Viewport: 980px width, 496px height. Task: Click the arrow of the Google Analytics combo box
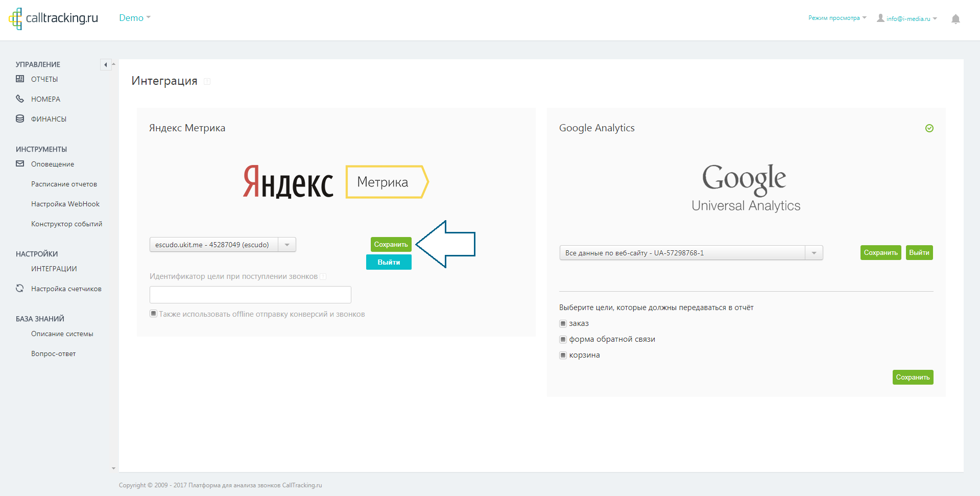(x=814, y=253)
